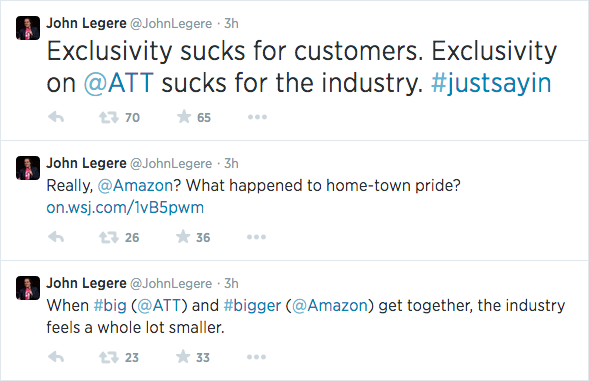Open the 3h timestamp of the last tweet

pyautogui.click(x=231, y=283)
